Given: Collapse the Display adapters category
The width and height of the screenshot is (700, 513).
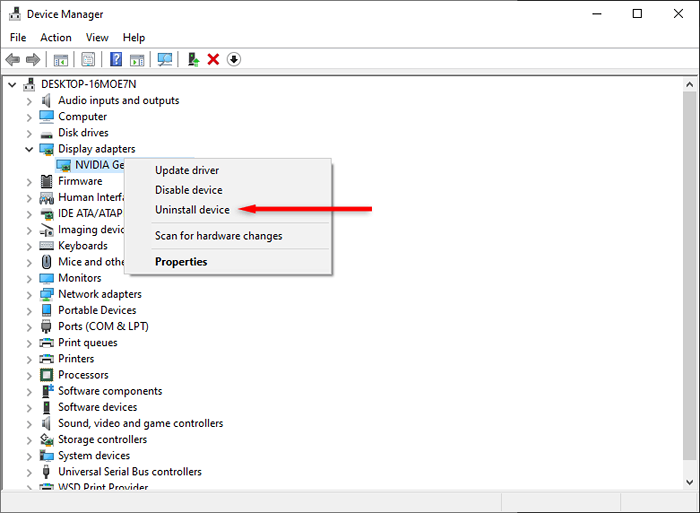Looking at the screenshot, I should 29,149.
